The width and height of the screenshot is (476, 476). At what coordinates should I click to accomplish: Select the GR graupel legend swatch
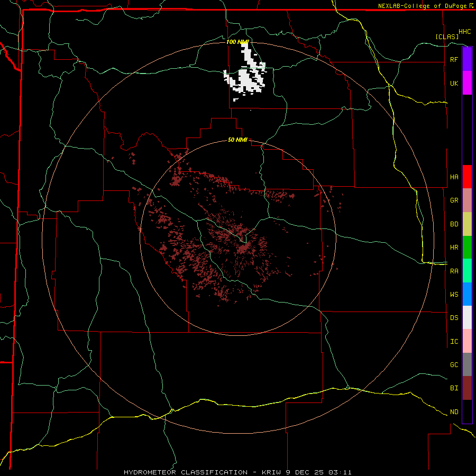point(467,200)
